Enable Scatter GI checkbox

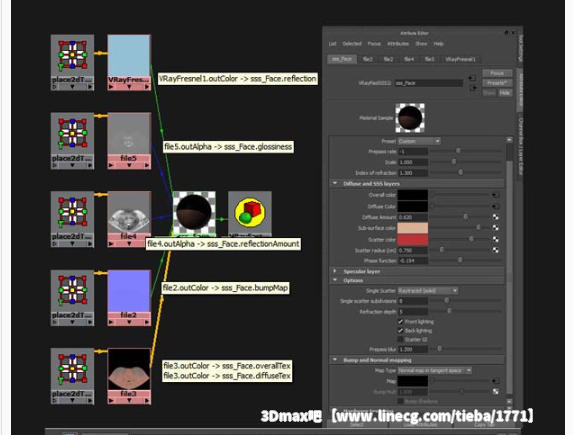click(401, 340)
